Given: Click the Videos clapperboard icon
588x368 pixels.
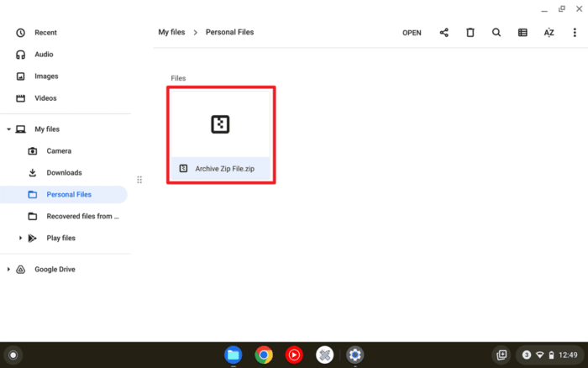Looking at the screenshot, I should [x=21, y=98].
